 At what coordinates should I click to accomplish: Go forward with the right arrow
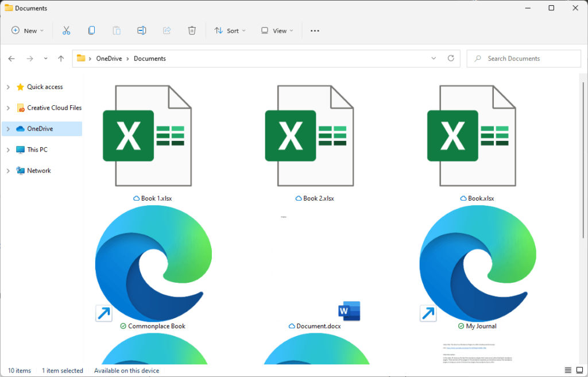[x=30, y=59]
